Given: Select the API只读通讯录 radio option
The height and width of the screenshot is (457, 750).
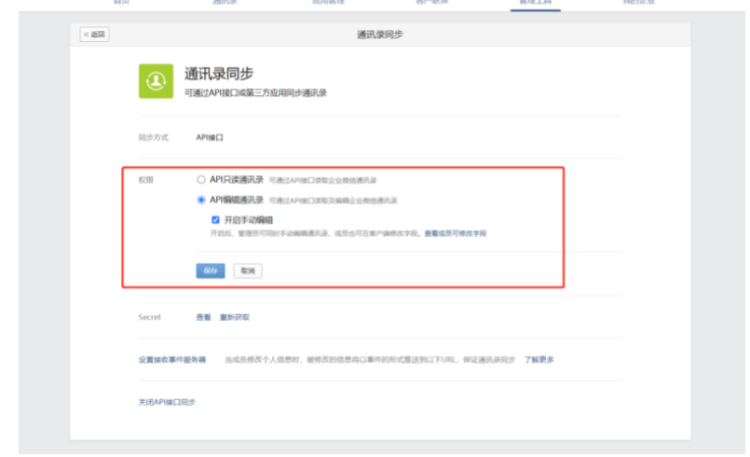Looking at the screenshot, I should tap(201, 180).
